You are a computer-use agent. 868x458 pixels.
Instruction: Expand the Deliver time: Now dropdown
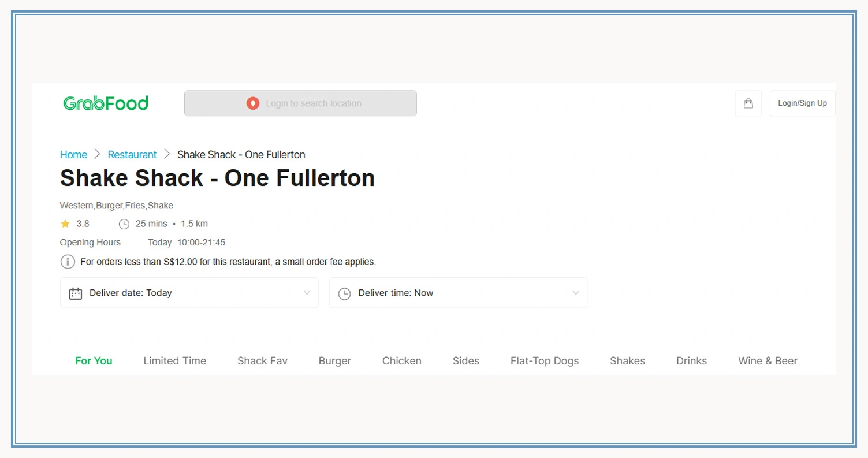click(457, 293)
